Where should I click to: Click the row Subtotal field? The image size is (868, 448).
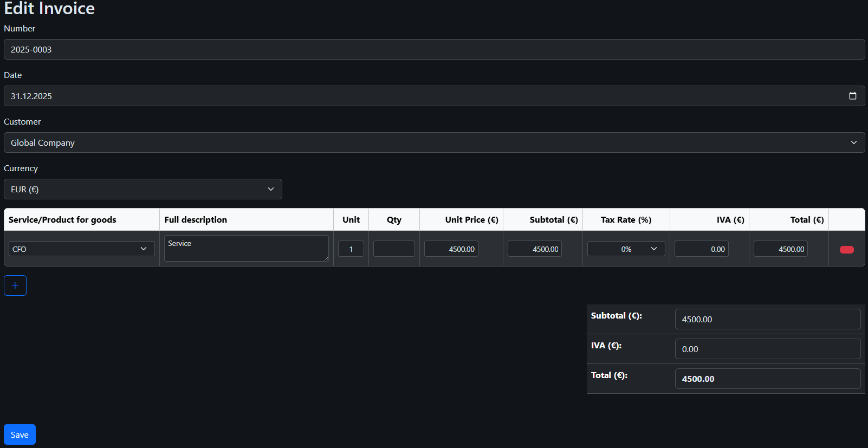click(x=534, y=249)
